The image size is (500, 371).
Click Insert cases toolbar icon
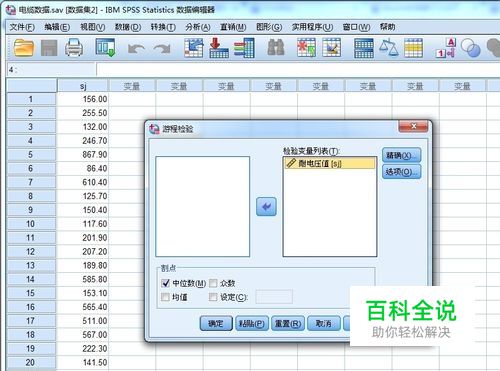[306, 48]
